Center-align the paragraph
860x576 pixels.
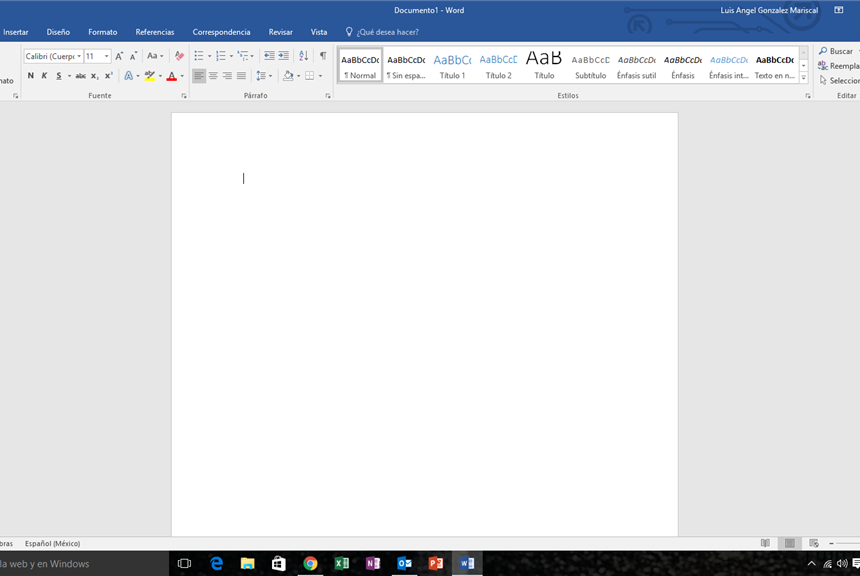(213, 76)
